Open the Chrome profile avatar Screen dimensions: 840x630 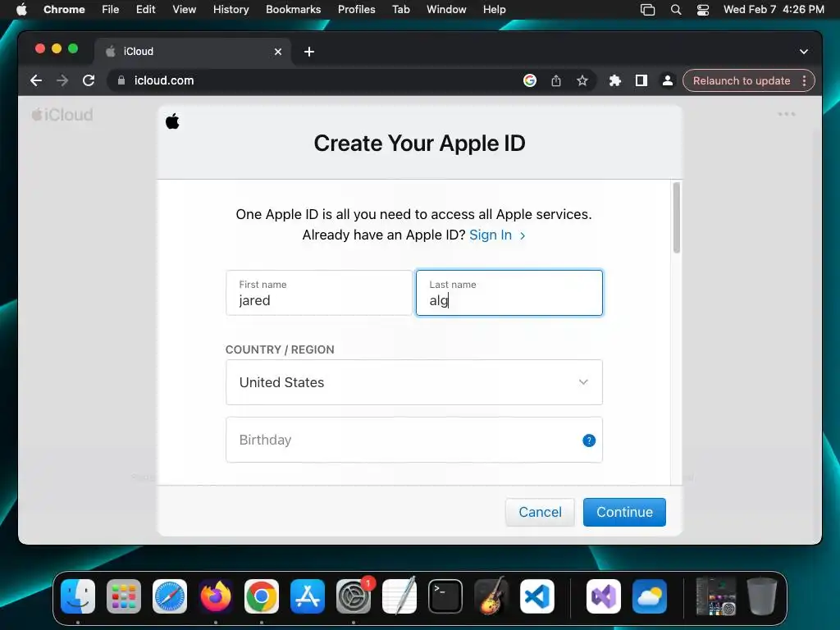coord(668,80)
